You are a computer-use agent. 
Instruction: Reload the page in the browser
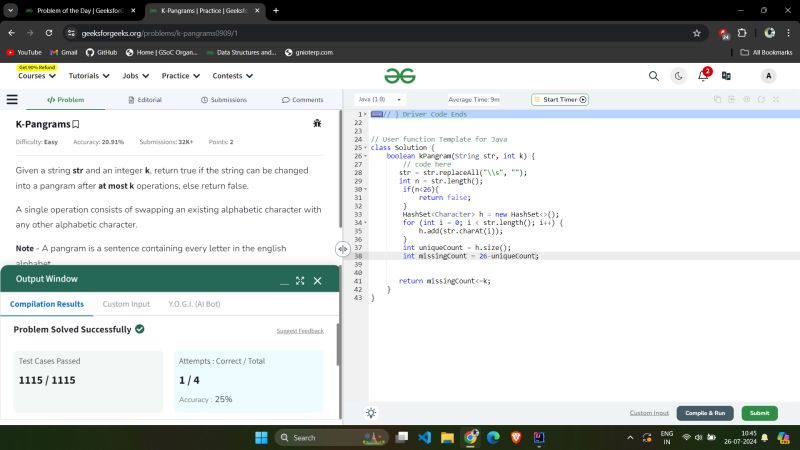[49, 33]
